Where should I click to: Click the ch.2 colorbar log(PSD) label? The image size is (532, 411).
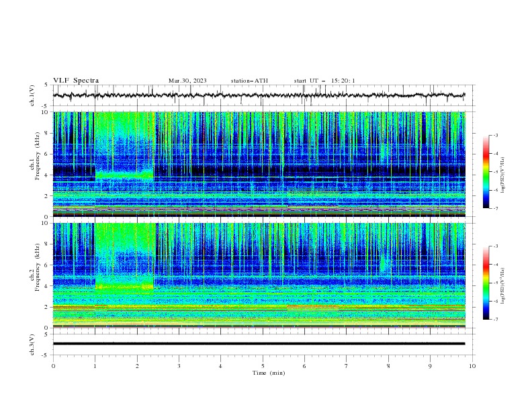click(x=502, y=286)
